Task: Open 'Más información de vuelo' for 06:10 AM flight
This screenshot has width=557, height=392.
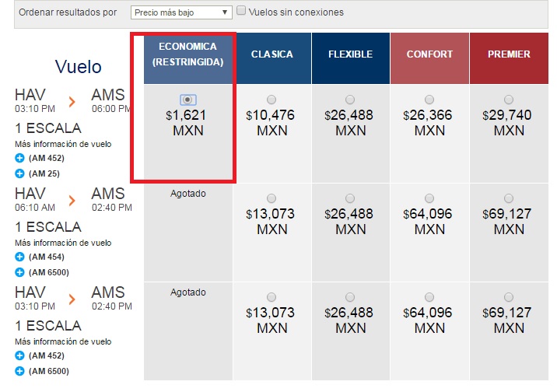Action: coord(63,243)
